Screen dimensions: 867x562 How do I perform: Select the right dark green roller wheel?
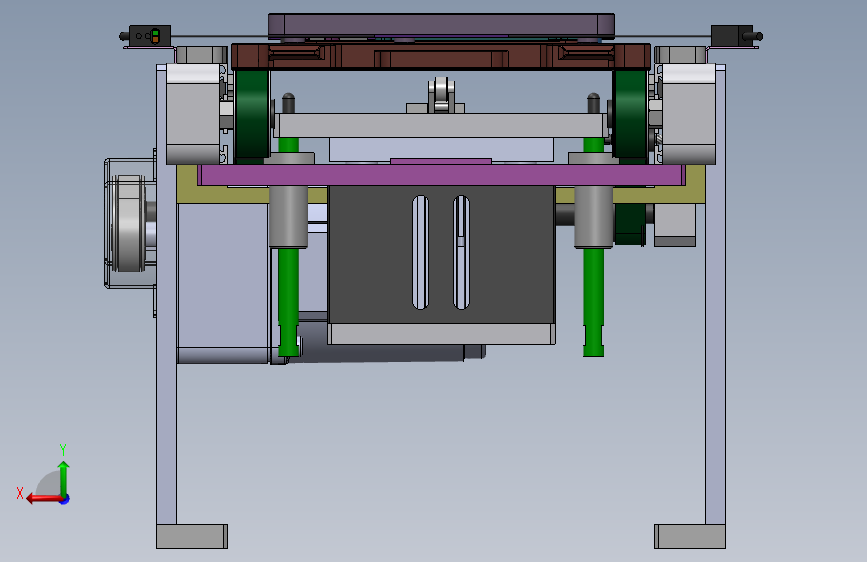(630, 115)
